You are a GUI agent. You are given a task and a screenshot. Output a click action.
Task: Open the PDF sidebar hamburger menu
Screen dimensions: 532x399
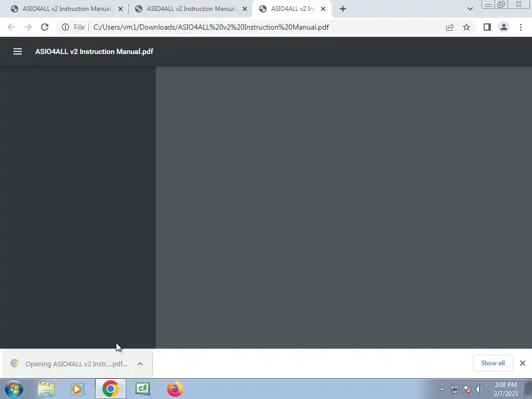18,51
